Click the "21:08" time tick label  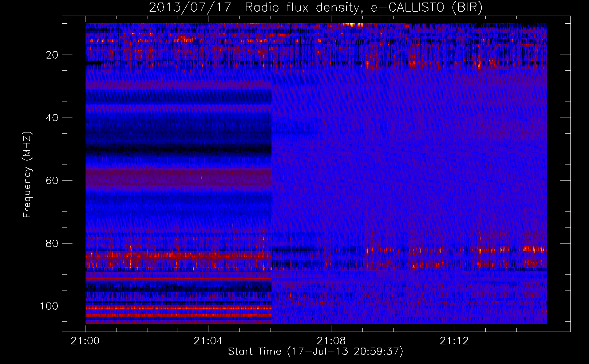331,341
